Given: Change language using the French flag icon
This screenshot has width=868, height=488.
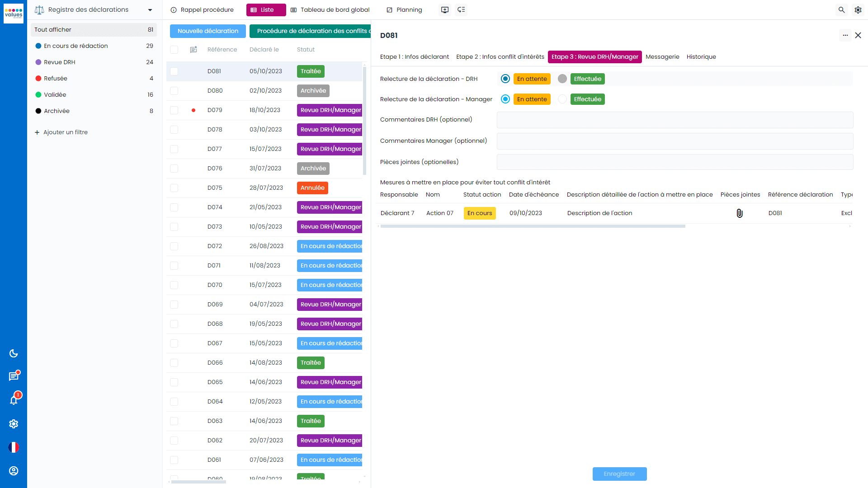Looking at the screenshot, I should (x=14, y=447).
